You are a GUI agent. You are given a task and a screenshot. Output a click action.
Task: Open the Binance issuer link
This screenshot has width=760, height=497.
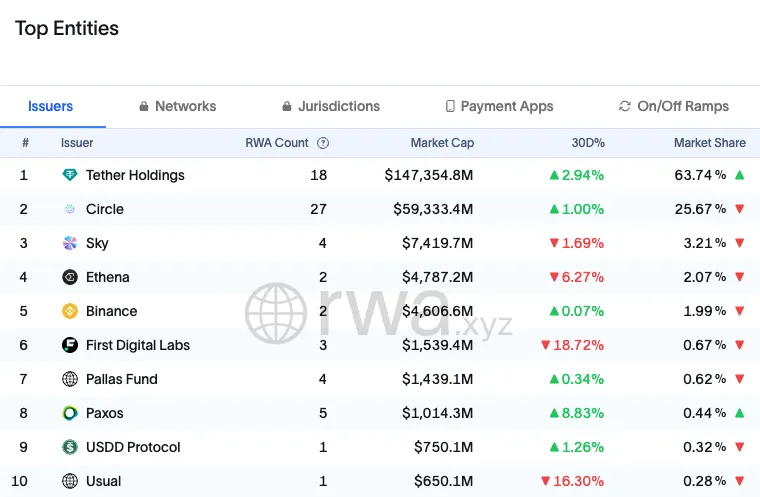111,311
